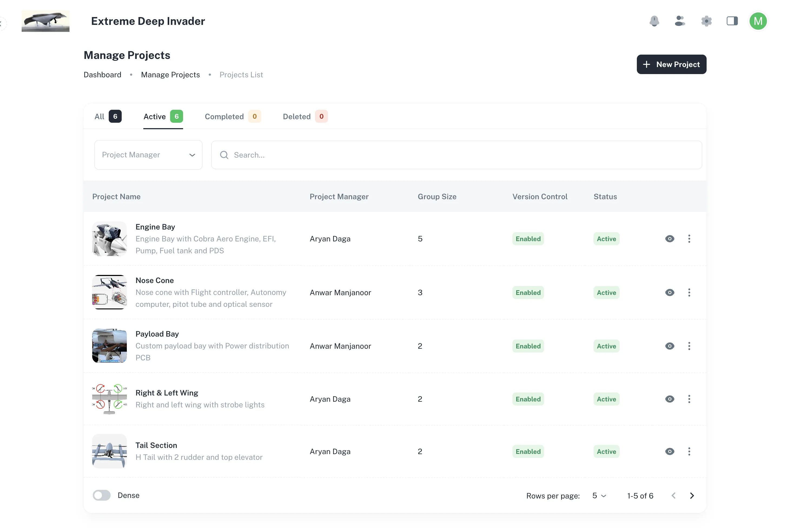Open more options for Nose Cone row
The width and height of the screenshot is (788, 532).
[689, 292]
